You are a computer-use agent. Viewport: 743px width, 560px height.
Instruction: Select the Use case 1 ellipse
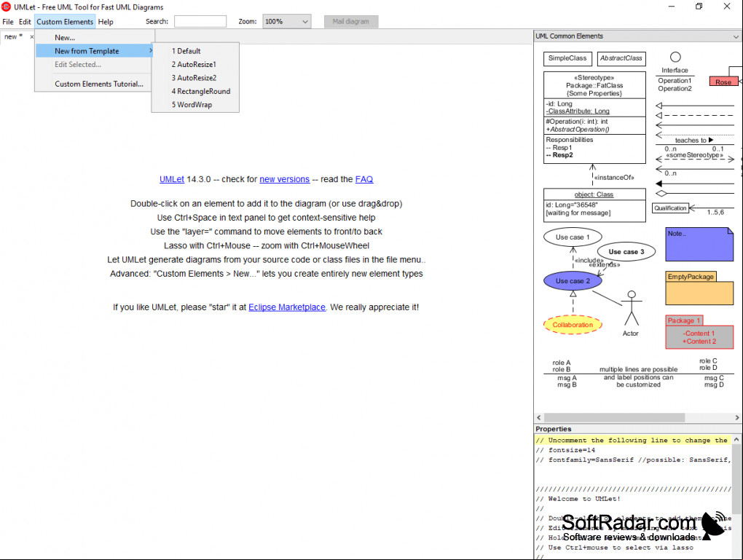pos(573,237)
